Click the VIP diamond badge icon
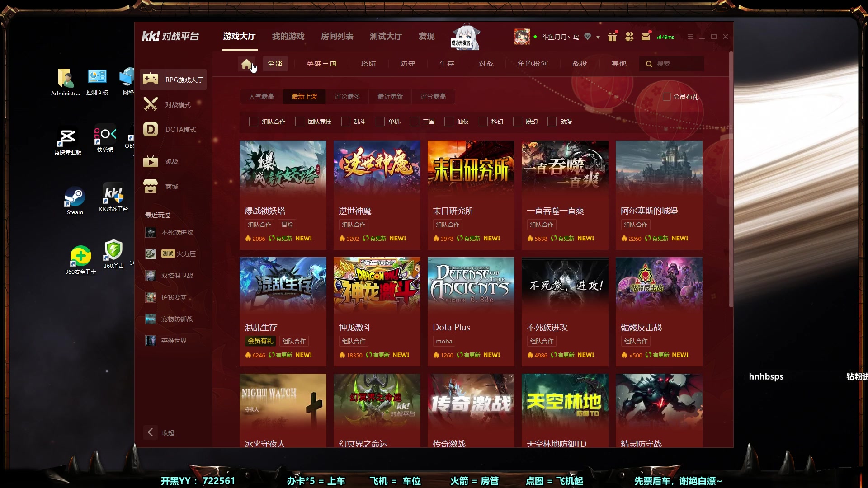 [x=588, y=37]
